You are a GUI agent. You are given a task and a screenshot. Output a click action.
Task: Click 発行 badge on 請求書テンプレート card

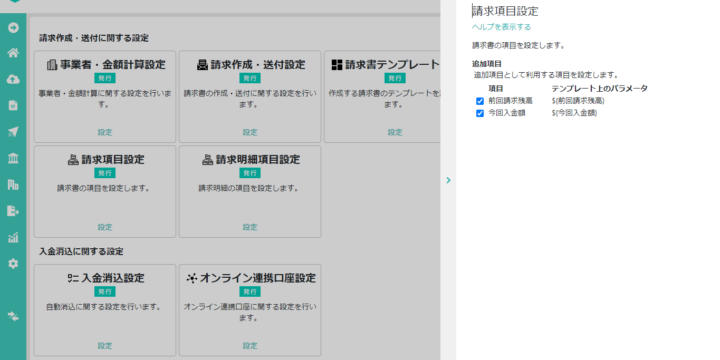tap(395, 78)
